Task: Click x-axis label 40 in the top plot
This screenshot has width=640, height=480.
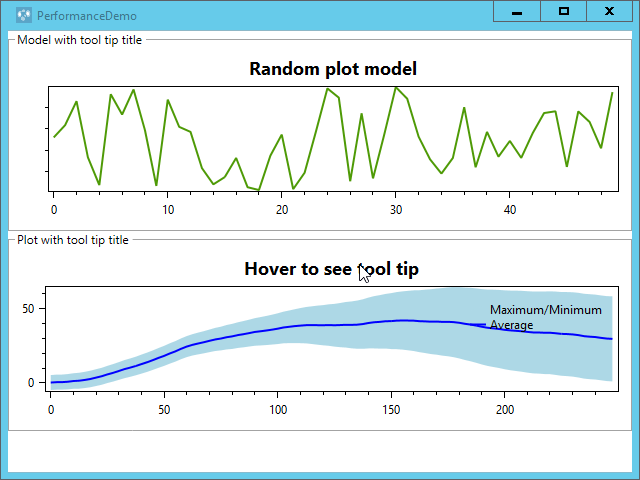Action: (510, 210)
